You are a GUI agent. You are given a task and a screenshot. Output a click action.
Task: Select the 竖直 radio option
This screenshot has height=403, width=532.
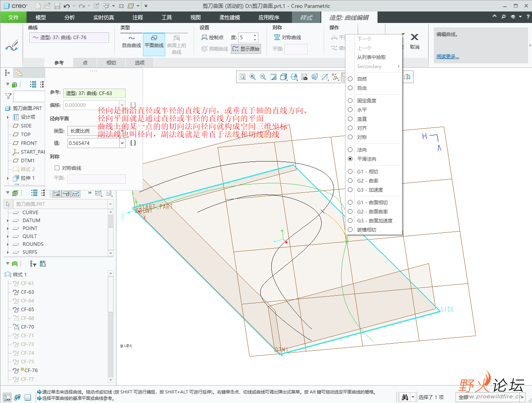(x=350, y=119)
